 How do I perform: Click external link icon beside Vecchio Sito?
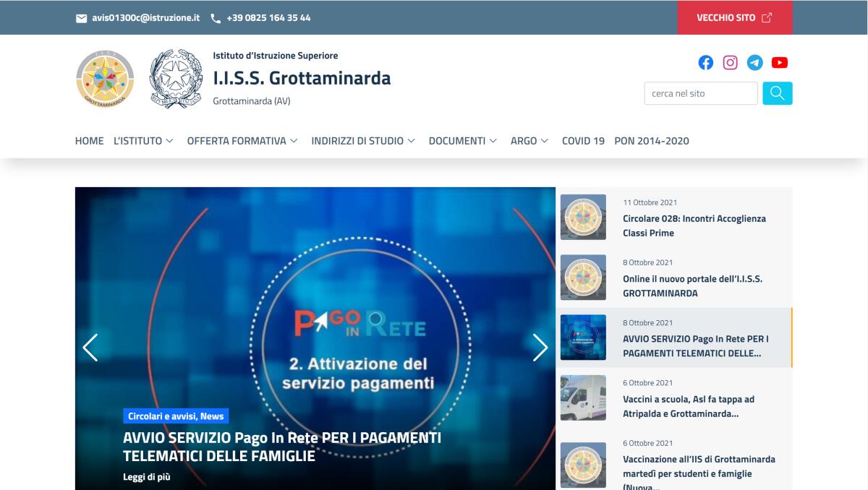click(x=767, y=17)
